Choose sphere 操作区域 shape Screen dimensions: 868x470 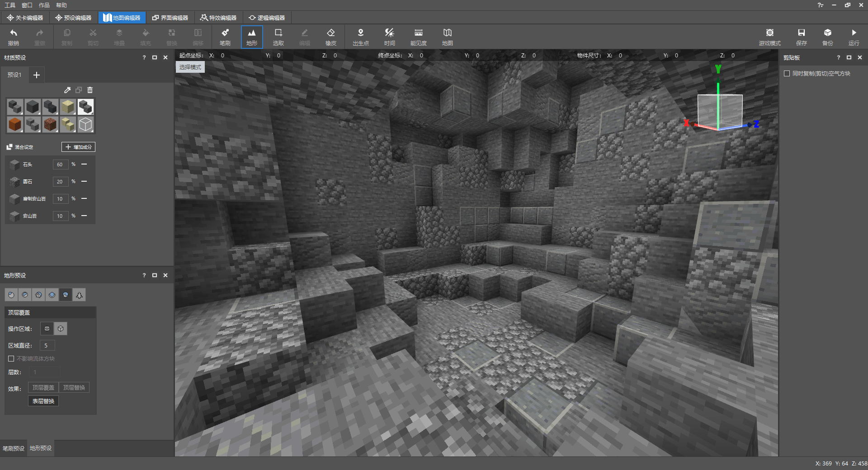point(47,329)
